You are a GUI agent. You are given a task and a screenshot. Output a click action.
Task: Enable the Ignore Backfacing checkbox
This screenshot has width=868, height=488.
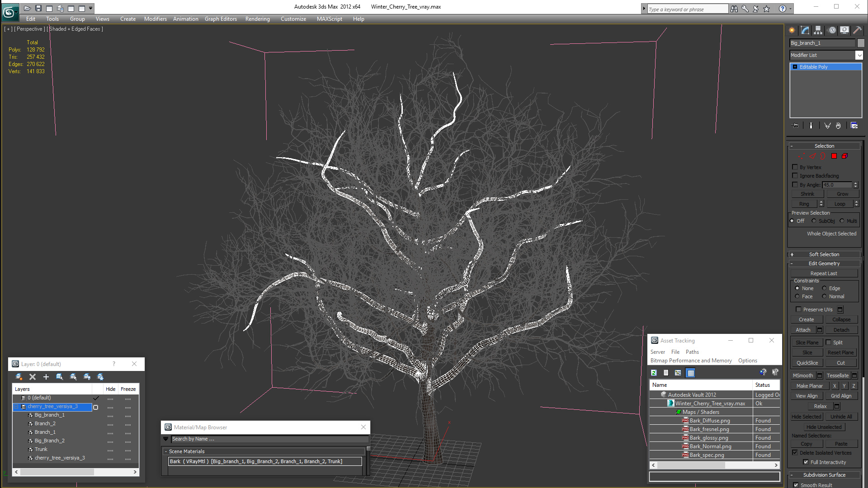[795, 176]
